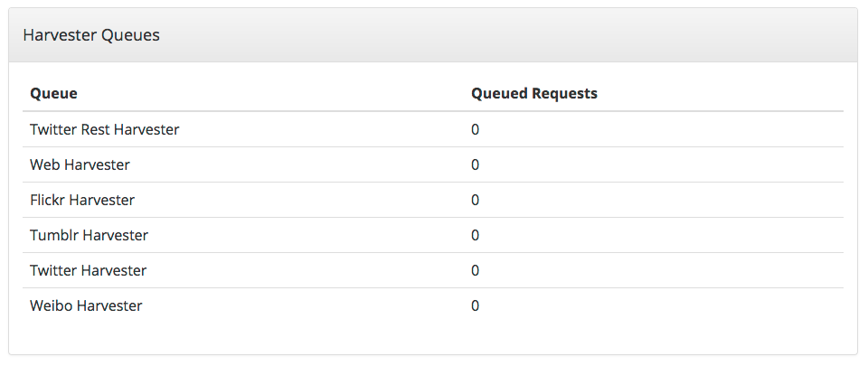
Task: Click the Queue column header
Action: (x=53, y=93)
